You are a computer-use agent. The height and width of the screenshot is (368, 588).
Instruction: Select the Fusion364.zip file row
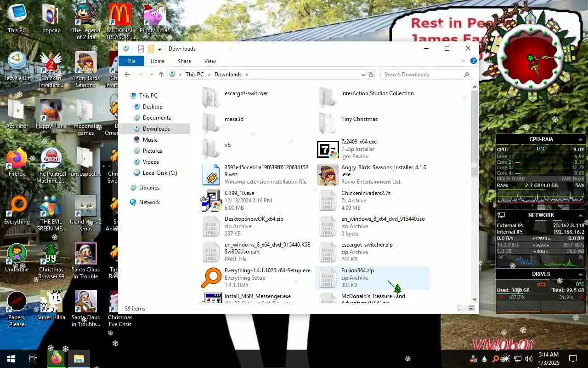373,278
